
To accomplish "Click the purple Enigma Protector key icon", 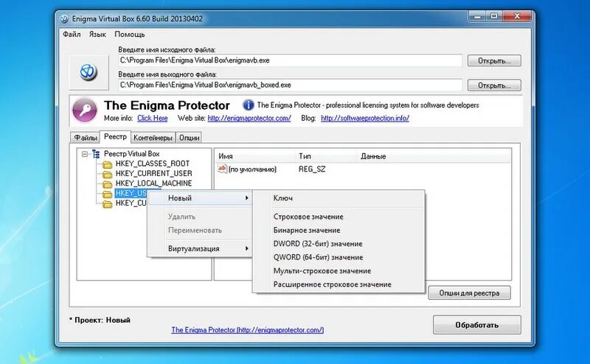I will pos(85,111).
